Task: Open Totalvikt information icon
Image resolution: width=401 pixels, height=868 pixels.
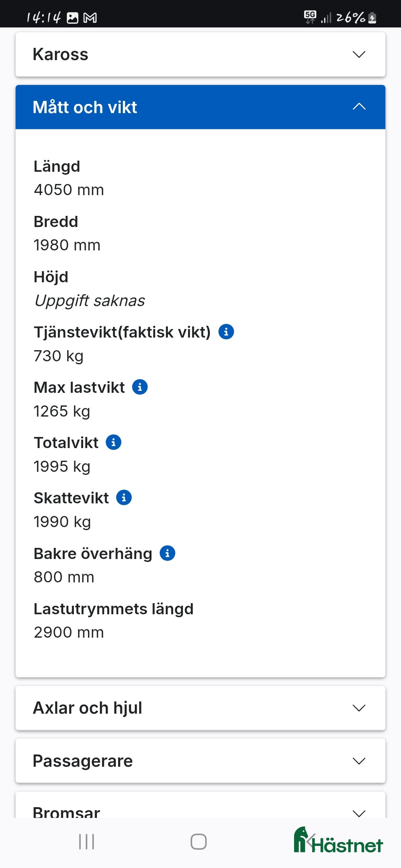Action: pos(113,442)
